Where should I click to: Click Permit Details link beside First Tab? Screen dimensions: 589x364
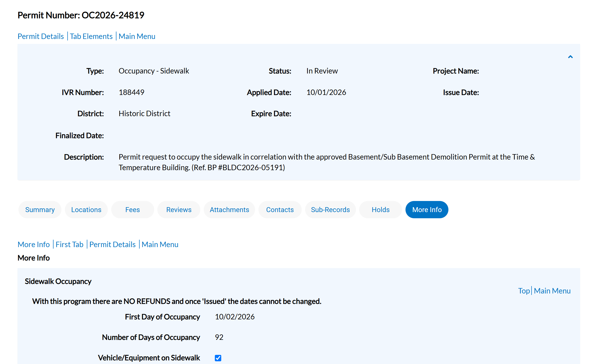pos(112,244)
